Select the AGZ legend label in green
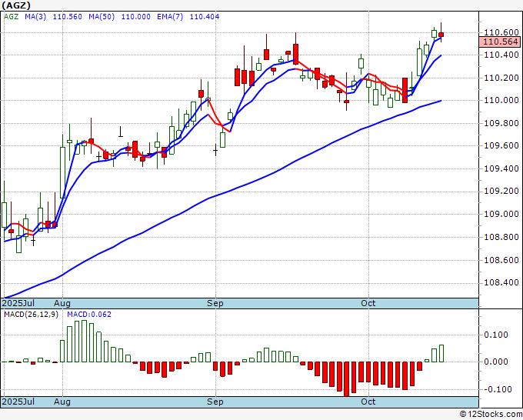523x420 pixels. pos(11,16)
